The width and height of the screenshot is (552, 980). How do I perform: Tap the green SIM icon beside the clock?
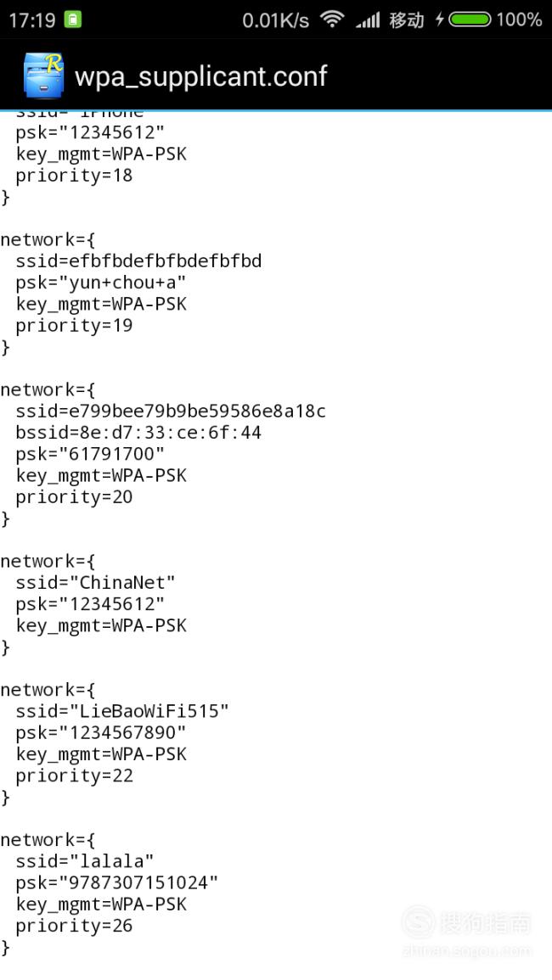tap(74, 20)
